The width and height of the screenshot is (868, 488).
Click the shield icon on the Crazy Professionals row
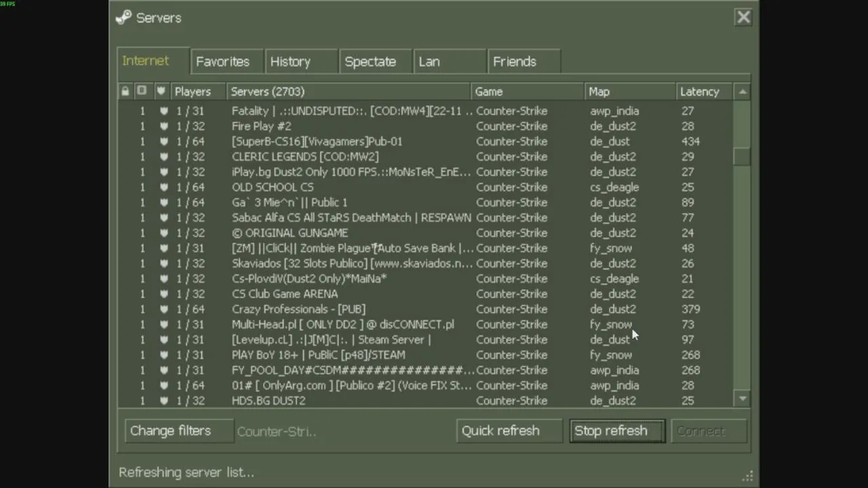pos(163,309)
